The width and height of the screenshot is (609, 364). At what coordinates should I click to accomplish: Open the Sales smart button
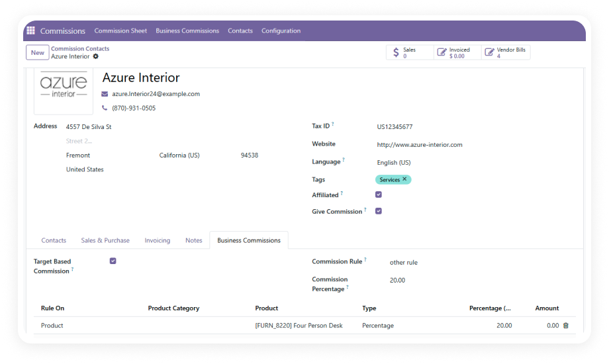[410, 52]
